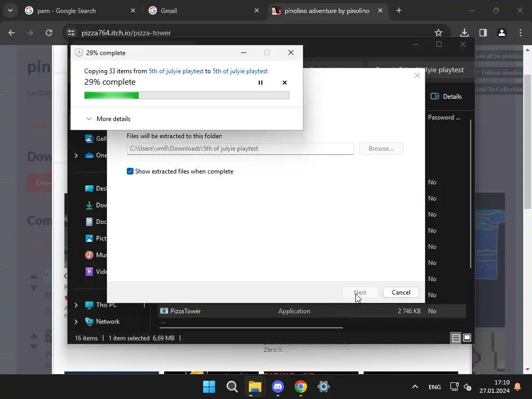Switch to the Gmail tab
The image size is (532, 399).
(204, 11)
